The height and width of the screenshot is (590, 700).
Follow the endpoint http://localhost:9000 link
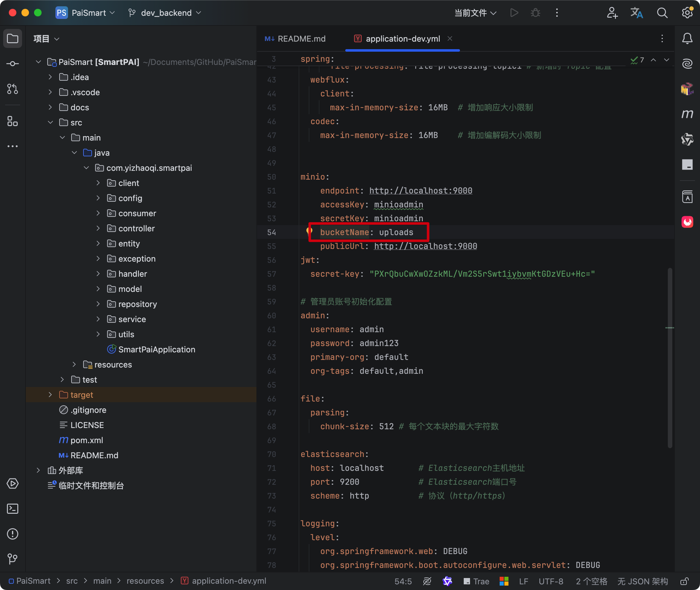421,191
